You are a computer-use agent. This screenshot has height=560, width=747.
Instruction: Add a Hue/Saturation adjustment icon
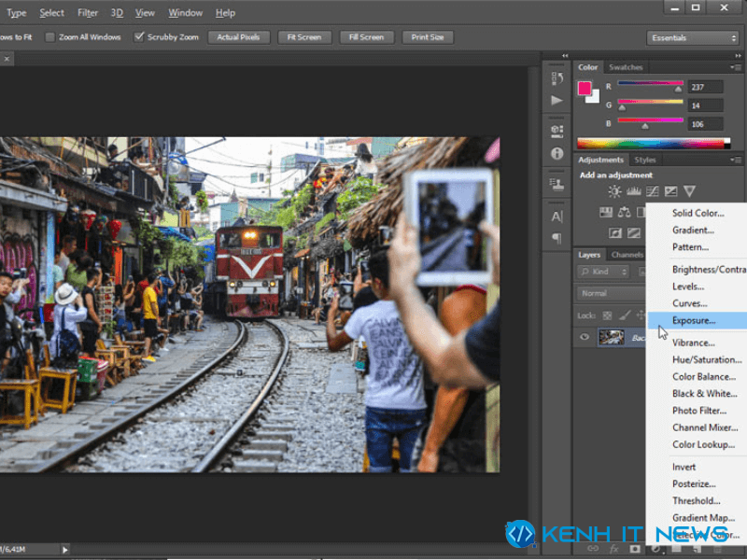click(x=606, y=212)
